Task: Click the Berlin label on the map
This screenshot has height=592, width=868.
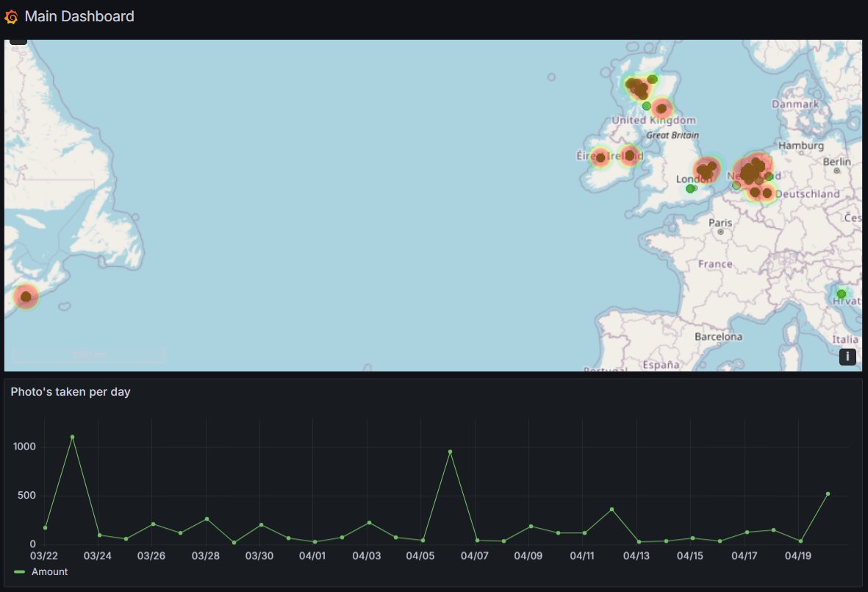Action: [x=836, y=162]
